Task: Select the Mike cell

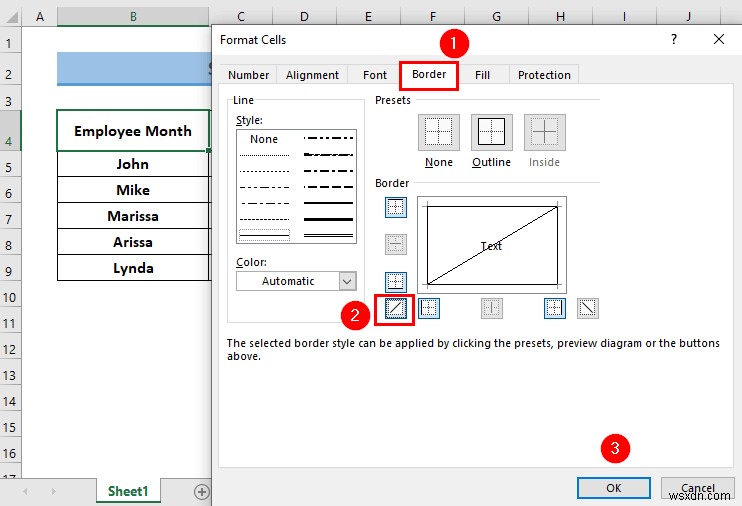Action: [x=133, y=190]
